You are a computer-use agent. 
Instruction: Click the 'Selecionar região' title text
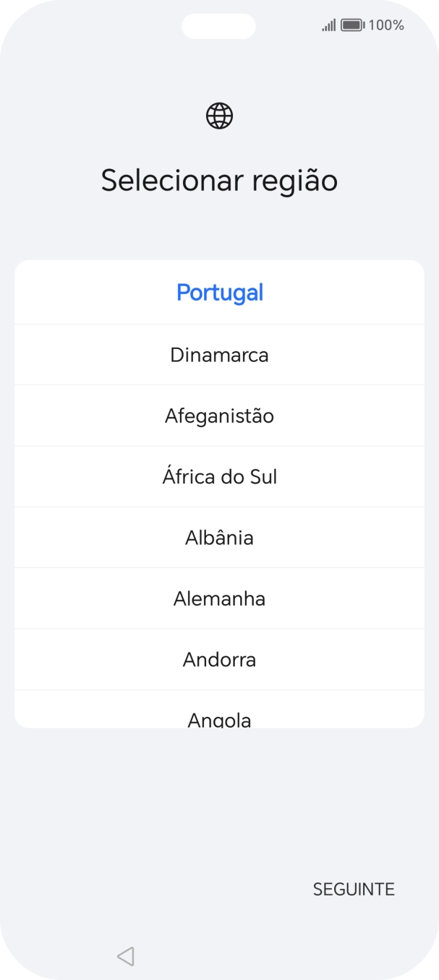pos(219,180)
